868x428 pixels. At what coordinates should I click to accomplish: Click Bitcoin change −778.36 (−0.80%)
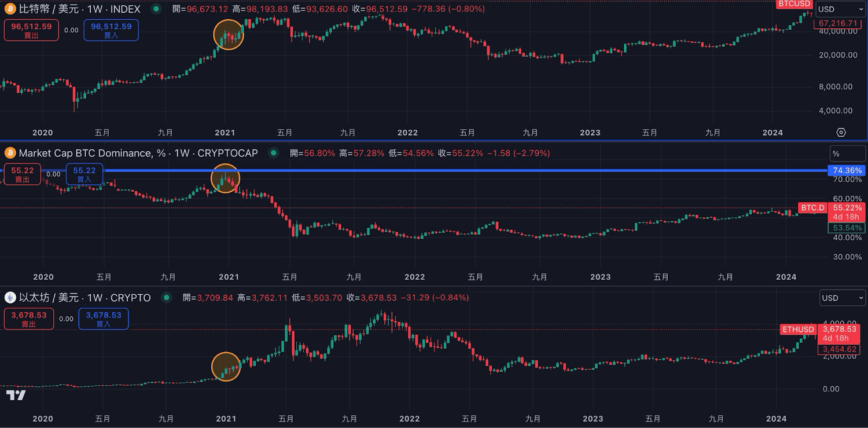click(x=448, y=9)
